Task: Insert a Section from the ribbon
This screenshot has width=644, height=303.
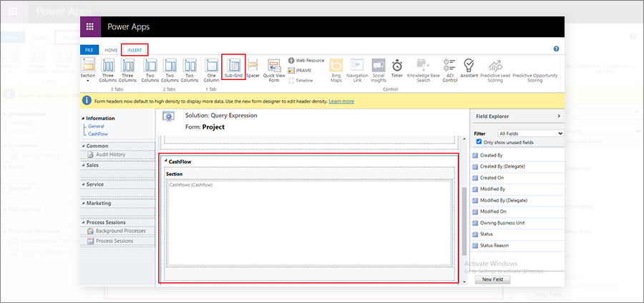Action: click(x=88, y=67)
